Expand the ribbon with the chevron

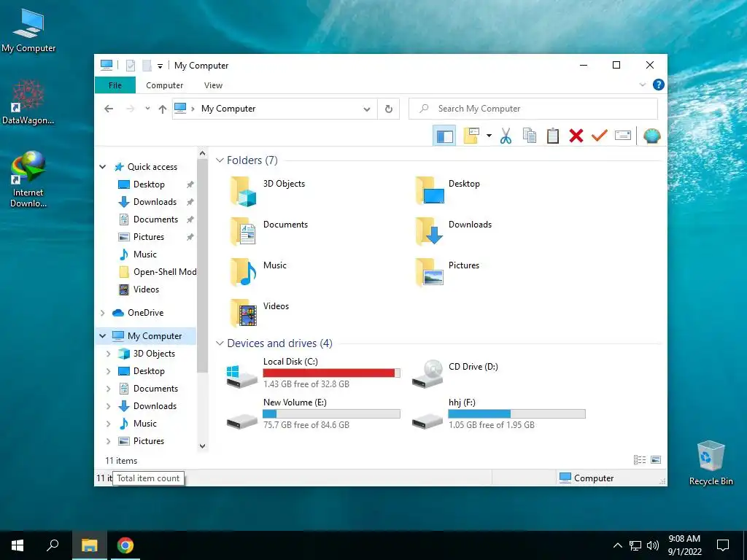pyautogui.click(x=642, y=85)
